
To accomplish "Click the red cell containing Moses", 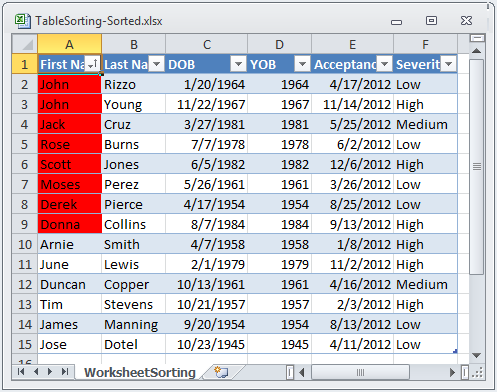I will [70, 184].
